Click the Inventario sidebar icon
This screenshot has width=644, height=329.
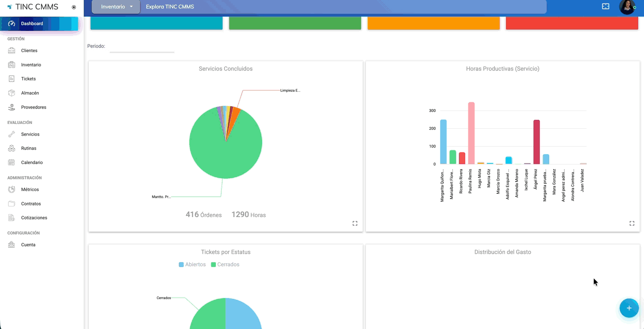coord(12,65)
